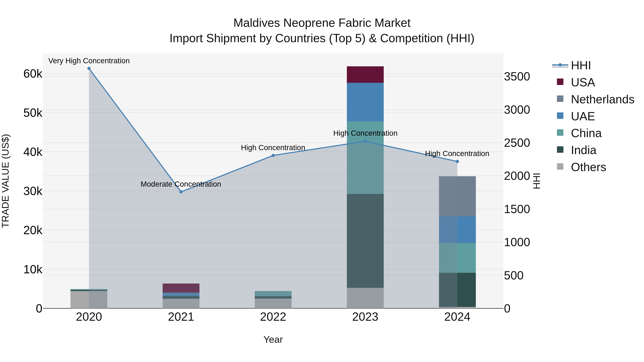Click the China segment of the 2023 bar

click(x=365, y=158)
